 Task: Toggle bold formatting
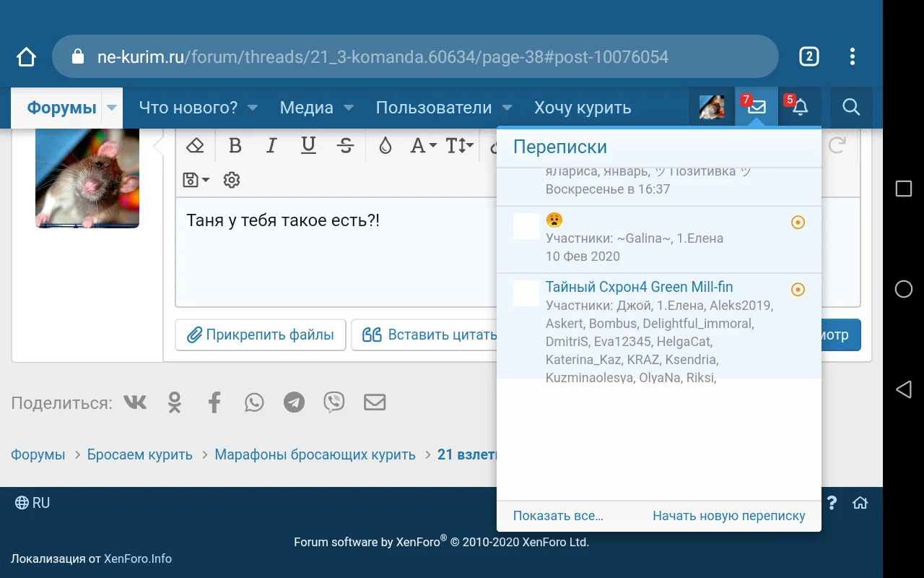pos(235,145)
